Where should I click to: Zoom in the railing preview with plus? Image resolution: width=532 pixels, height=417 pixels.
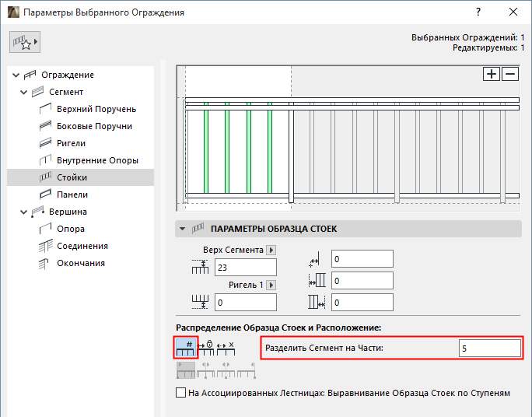click(492, 74)
